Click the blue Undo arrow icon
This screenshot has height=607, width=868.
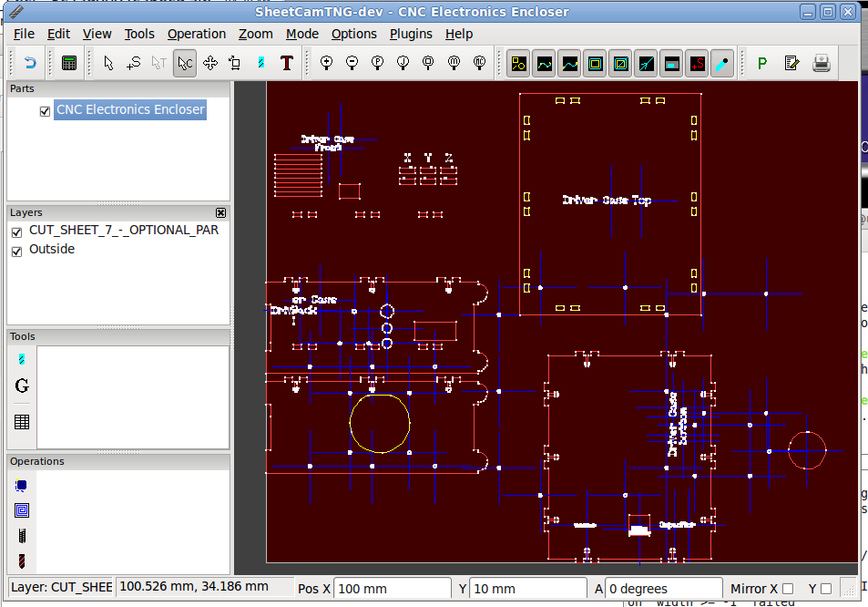tap(30, 63)
